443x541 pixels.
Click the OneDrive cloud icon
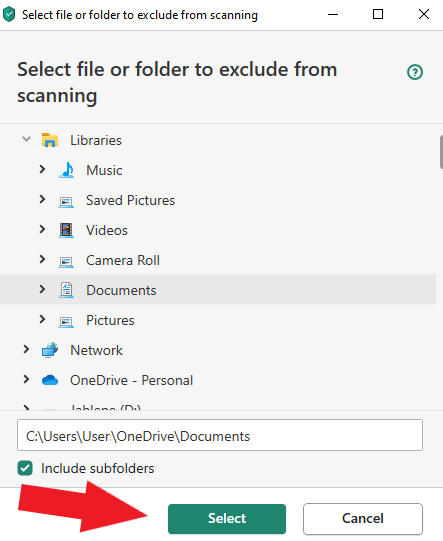point(50,380)
